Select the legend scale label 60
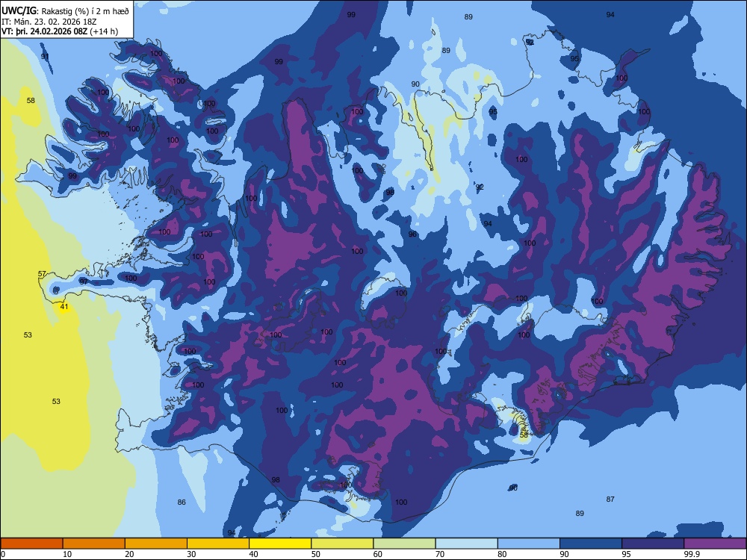 pyautogui.click(x=378, y=554)
